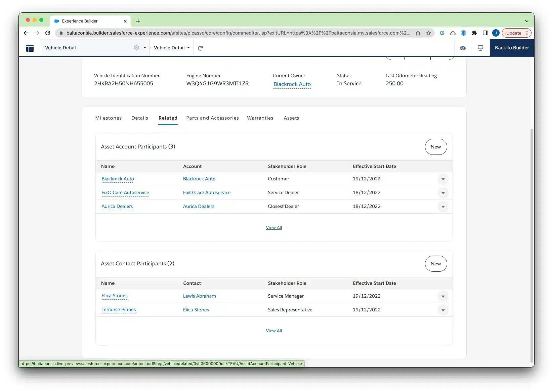The width and height of the screenshot is (553, 392).
Task: Switch to the Parts and Accessories tab
Action: click(212, 118)
